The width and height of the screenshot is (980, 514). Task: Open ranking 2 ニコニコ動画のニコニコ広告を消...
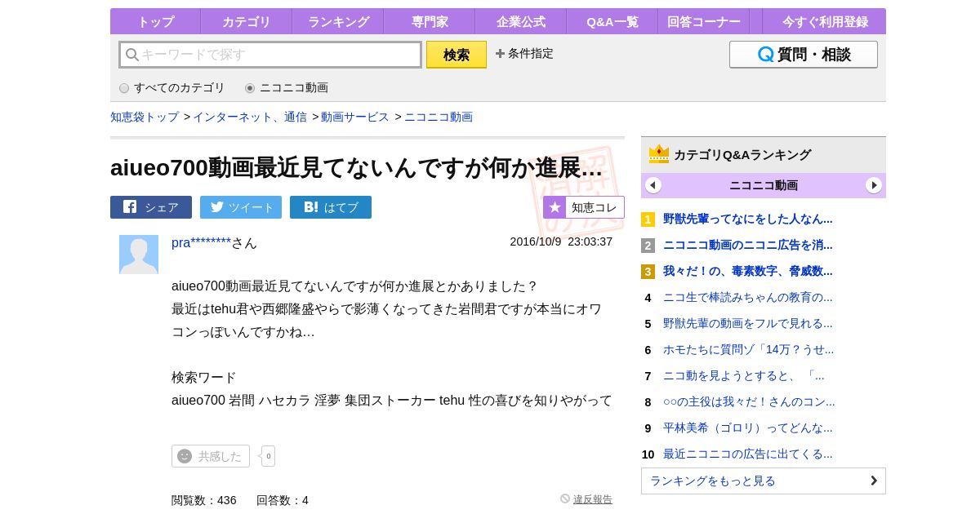point(747,245)
